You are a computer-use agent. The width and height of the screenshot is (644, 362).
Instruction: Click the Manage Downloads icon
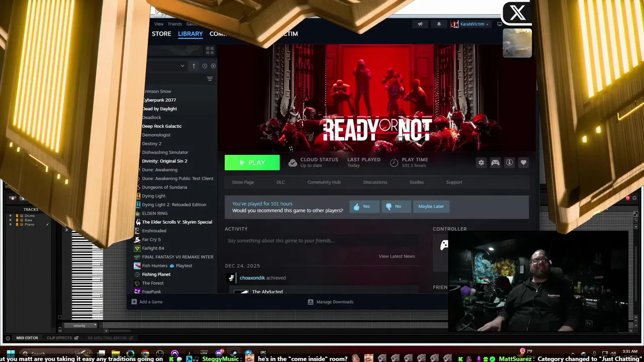[x=310, y=302]
